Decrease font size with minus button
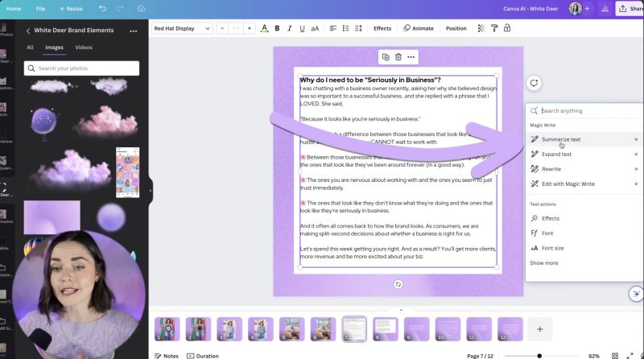644x359 pixels. click(x=222, y=28)
